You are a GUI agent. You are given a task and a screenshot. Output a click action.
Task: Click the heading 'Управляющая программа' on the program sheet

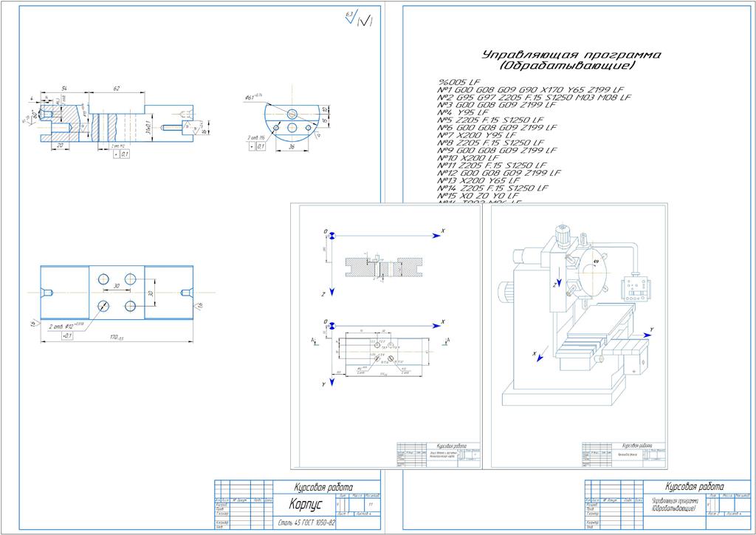coord(571,54)
